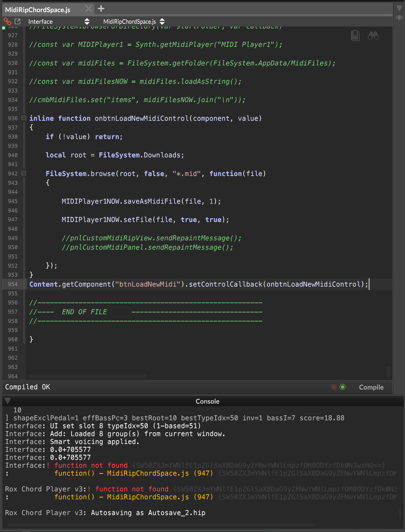Open the find binoculars icon
The height and width of the screenshot is (532, 405).
tap(373, 36)
